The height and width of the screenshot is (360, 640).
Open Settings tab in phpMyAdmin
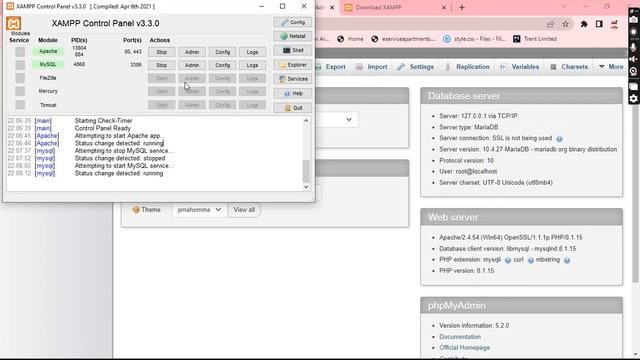pyautogui.click(x=416, y=67)
